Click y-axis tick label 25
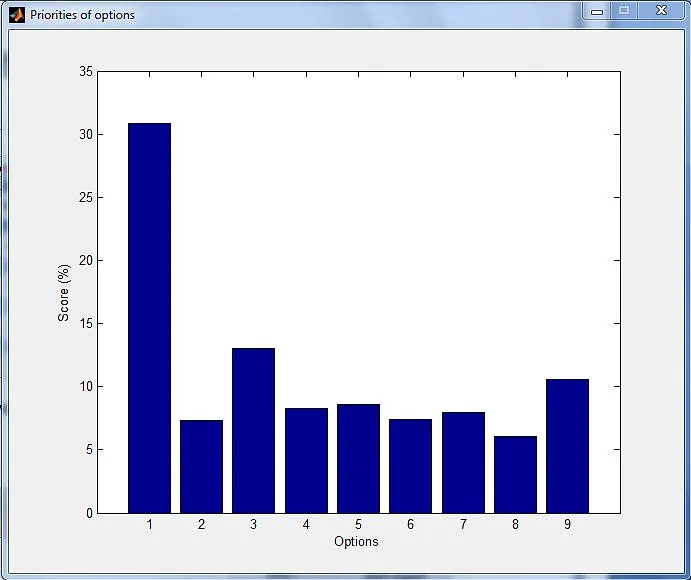 coord(86,197)
